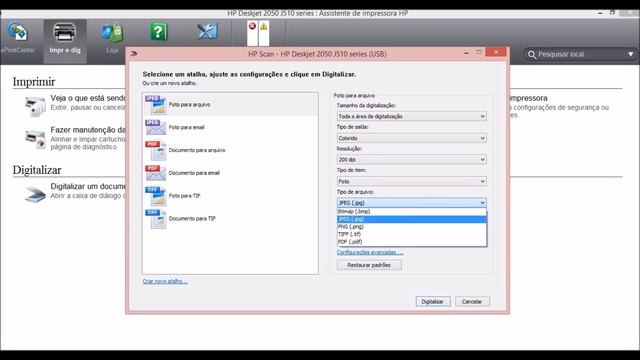Select the Foto para email text label
This screenshot has width=640, height=360.
(187, 127)
